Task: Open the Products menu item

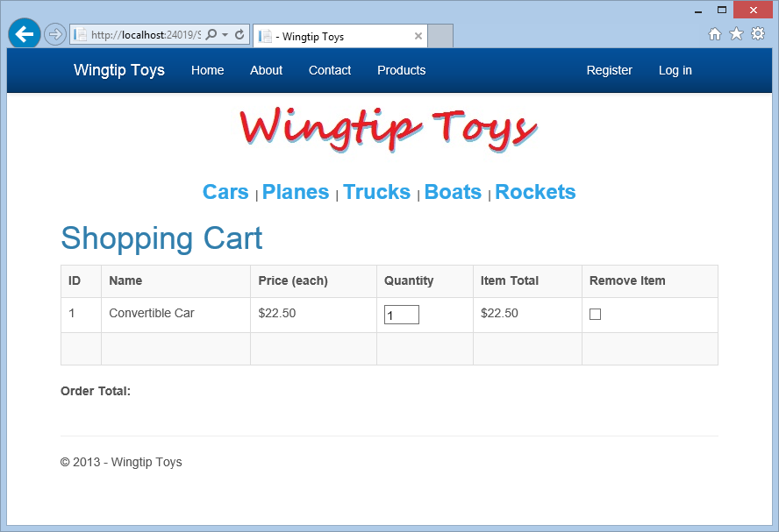Action: 401,70
